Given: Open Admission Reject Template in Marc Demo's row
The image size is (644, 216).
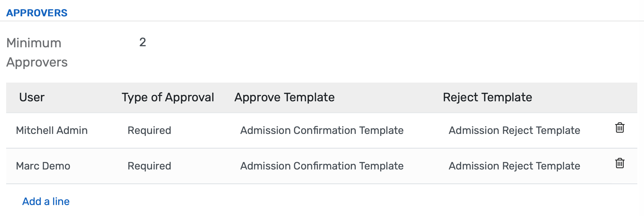Looking at the screenshot, I should [514, 166].
